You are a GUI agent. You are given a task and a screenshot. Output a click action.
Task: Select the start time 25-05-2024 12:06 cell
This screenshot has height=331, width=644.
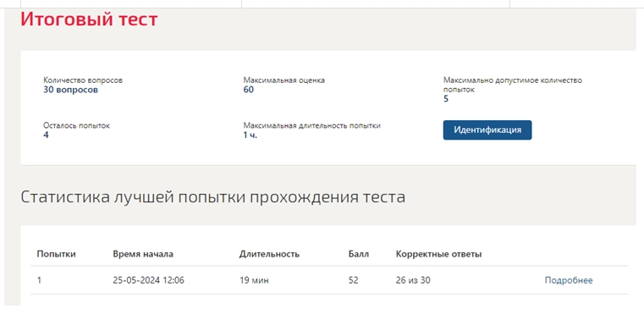[149, 280]
